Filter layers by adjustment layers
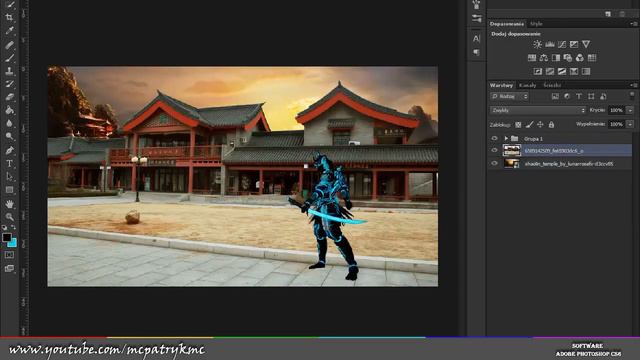Viewport: 640px width, 360px height. (x=567, y=96)
